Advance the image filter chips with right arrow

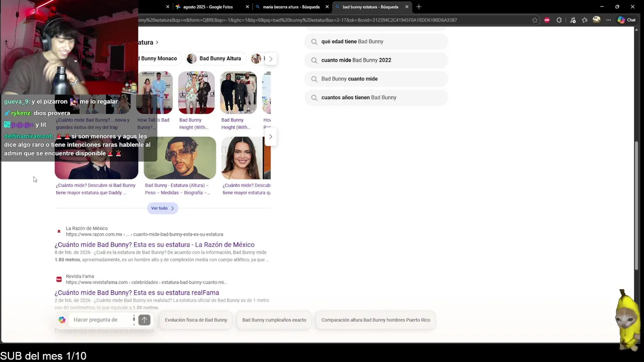pyautogui.click(x=270, y=59)
